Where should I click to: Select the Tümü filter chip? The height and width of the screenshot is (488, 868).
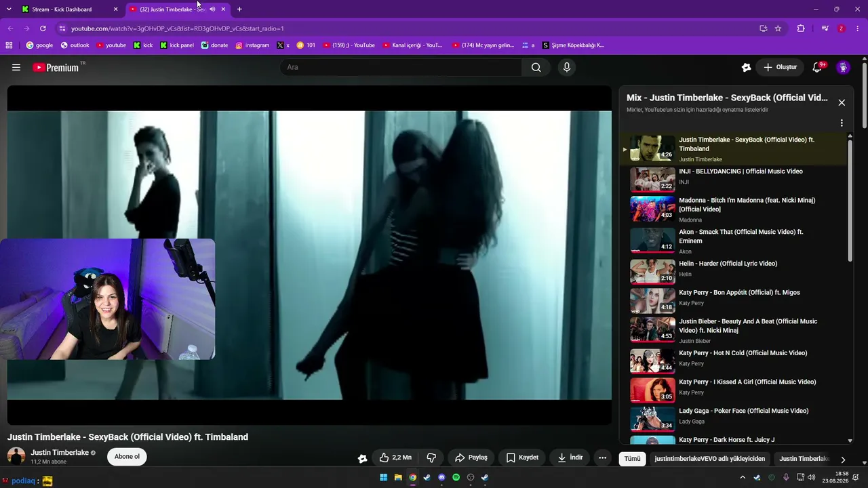(632, 459)
